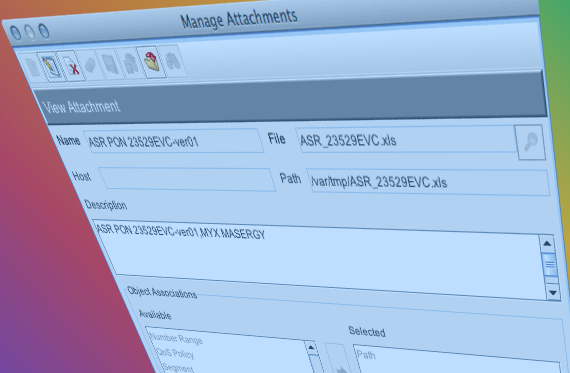570x373 pixels.
Task: Open file browser with magnifier button
Action: click(530, 142)
